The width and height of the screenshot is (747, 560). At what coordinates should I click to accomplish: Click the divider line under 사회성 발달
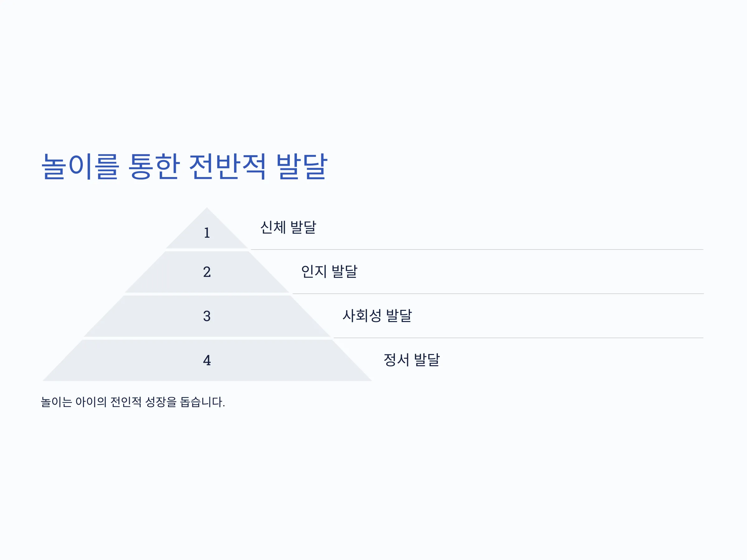(x=518, y=338)
